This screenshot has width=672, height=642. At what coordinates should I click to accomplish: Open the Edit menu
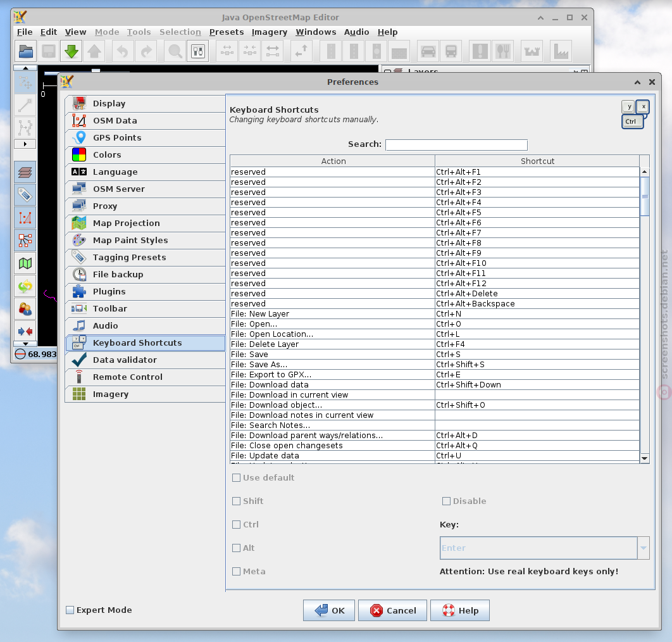coord(49,32)
